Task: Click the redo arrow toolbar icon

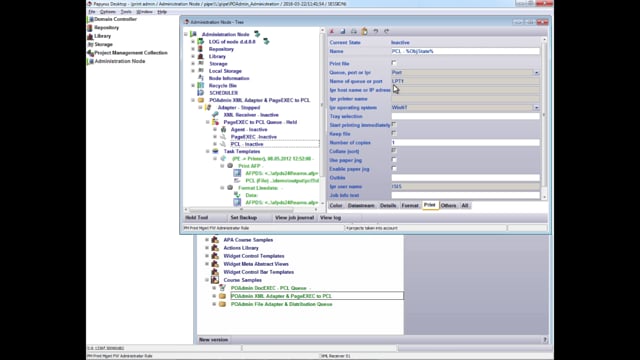Action: tap(387, 31)
